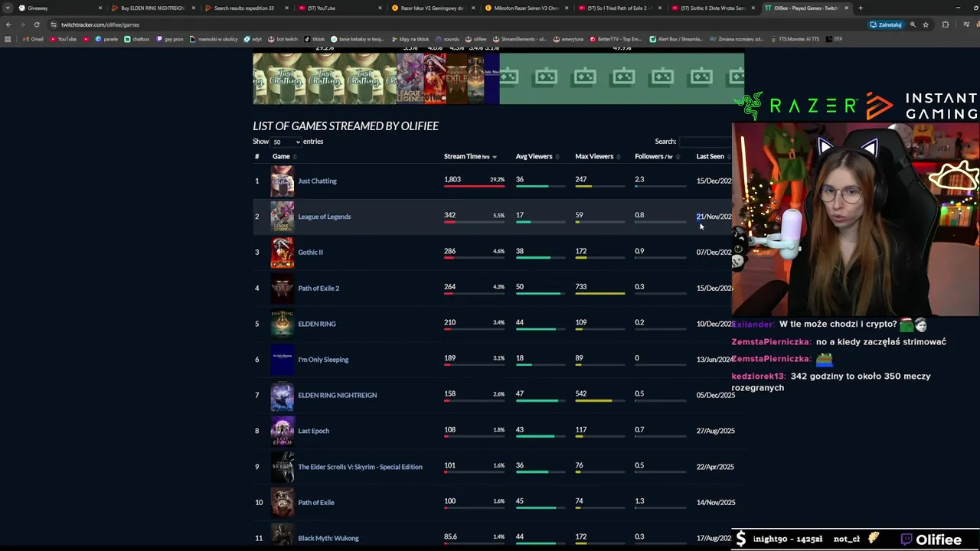Open the Skyrim - Special Edition game link
The width and height of the screenshot is (980, 551).
click(360, 467)
